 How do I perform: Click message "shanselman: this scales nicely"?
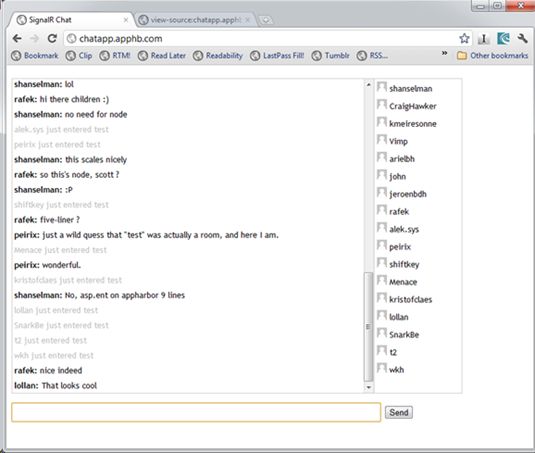click(x=70, y=159)
